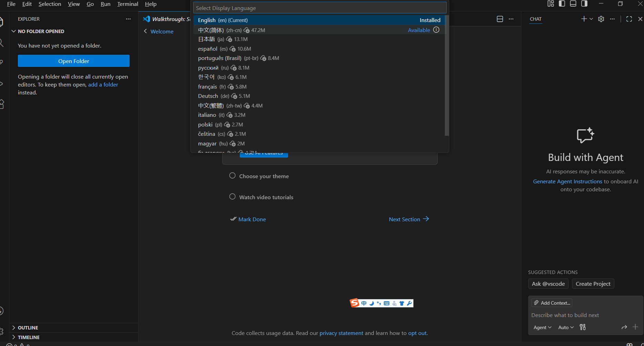Expand the TIMELINE section

click(x=29, y=337)
